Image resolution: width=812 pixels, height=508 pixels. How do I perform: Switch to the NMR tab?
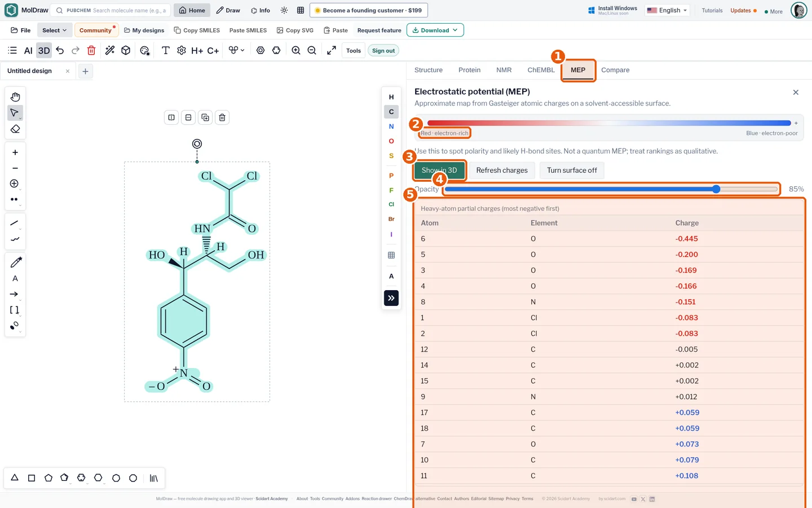pyautogui.click(x=504, y=70)
